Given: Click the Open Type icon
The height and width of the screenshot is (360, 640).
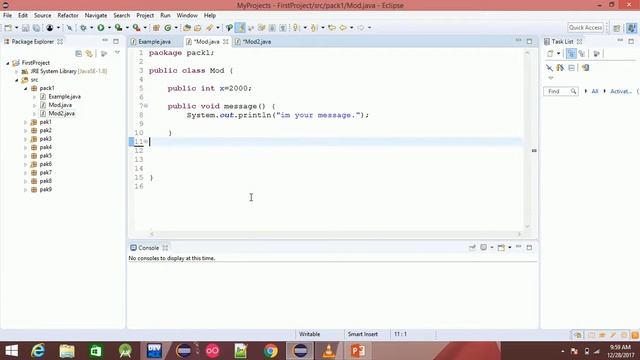Looking at the screenshot, I should tap(187, 28).
